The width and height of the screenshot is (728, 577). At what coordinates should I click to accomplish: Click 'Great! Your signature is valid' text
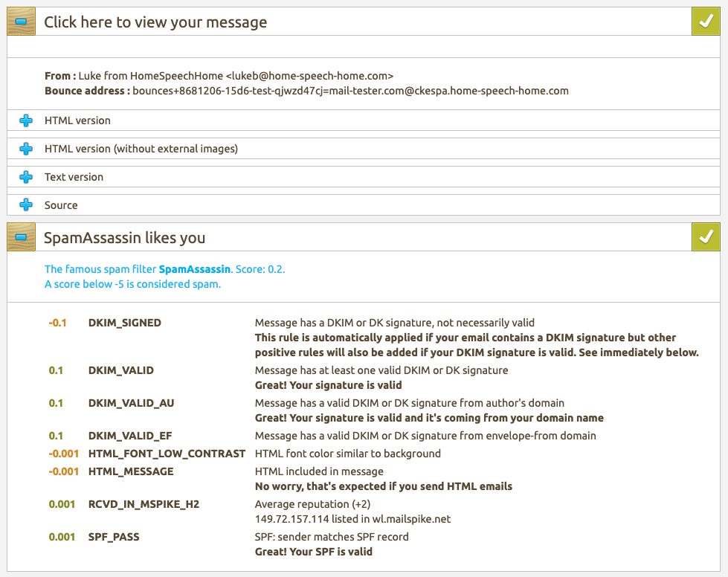click(x=328, y=385)
